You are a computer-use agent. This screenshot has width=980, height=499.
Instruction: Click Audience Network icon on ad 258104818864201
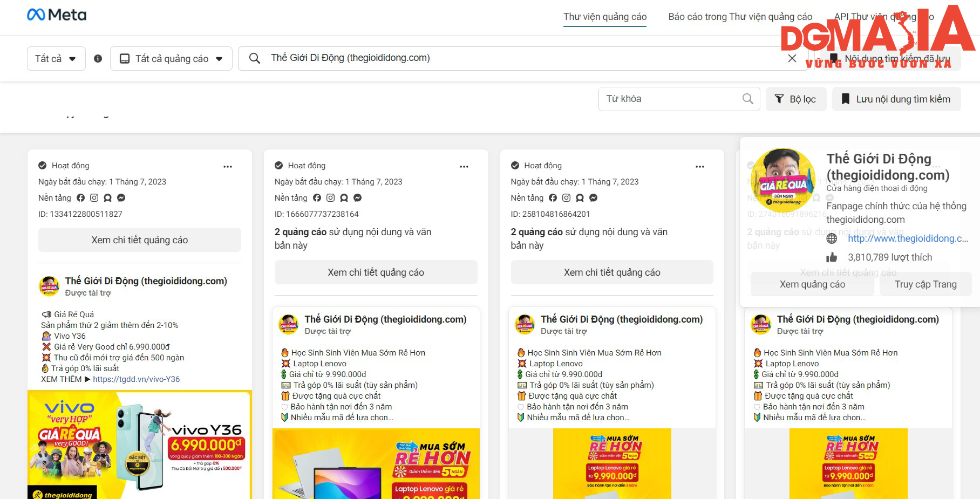pos(580,198)
